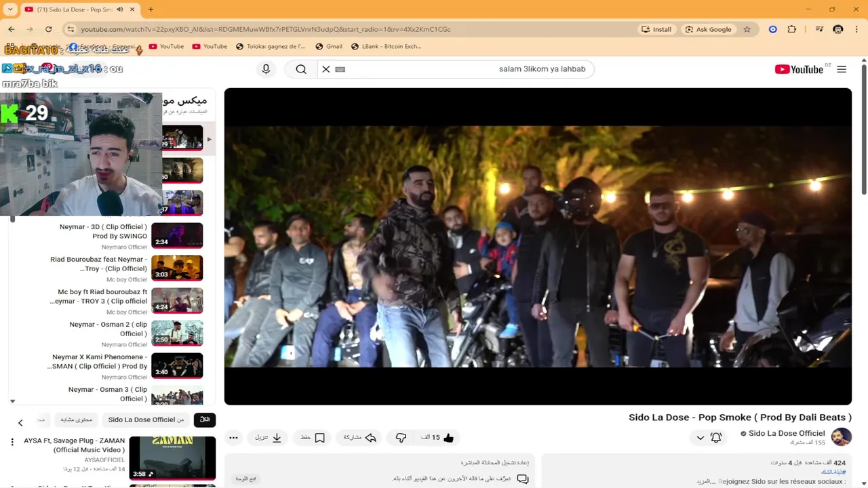Screen dimensions: 868x488
Task: Reload the page
Action: (48, 29)
